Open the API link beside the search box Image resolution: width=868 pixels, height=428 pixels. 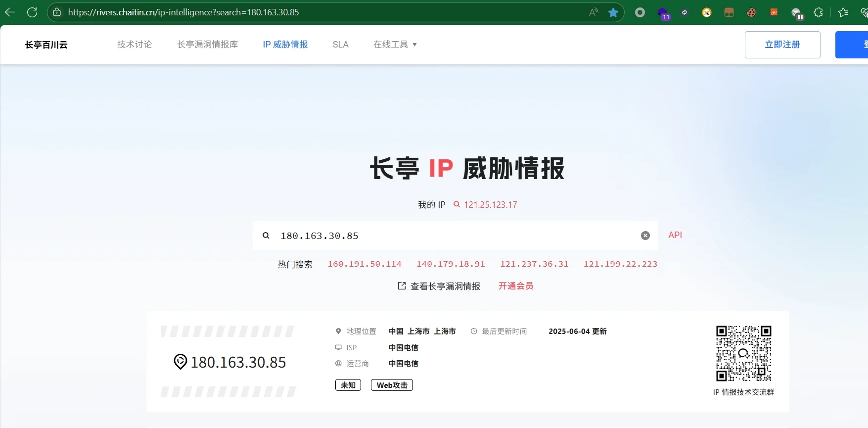coord(675,235)
